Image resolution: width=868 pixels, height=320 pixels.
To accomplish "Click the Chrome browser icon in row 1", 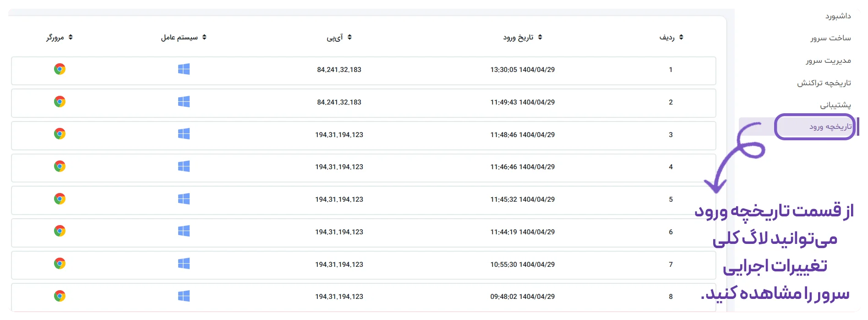I will pos(60,69).
